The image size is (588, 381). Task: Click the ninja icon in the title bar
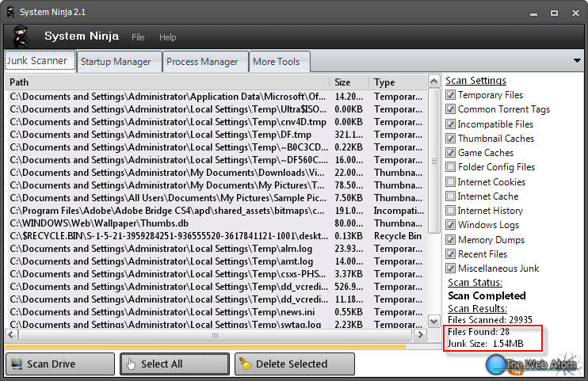[x=11, y=12]
